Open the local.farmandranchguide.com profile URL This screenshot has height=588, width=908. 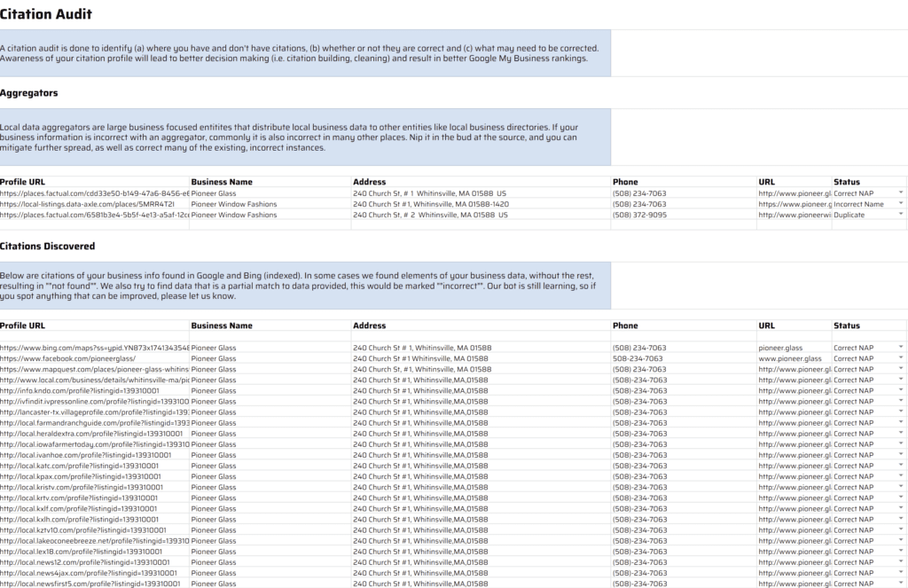[94, 423]
